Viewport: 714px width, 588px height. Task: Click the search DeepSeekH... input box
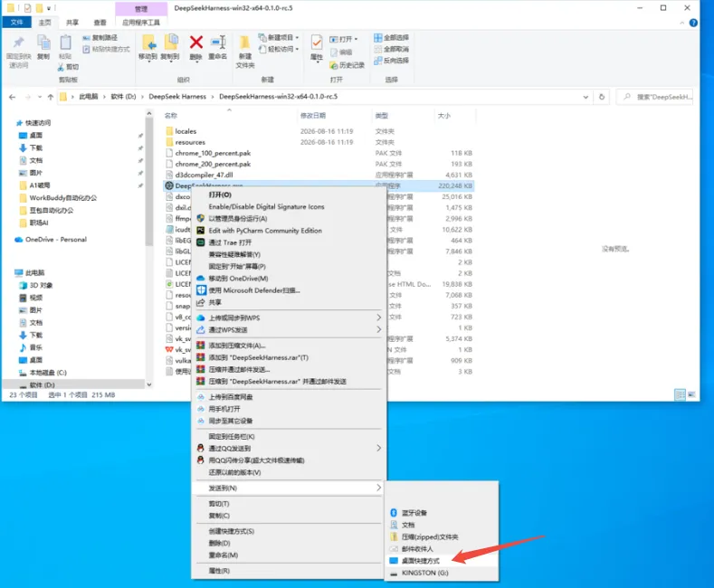pos(655,97)
